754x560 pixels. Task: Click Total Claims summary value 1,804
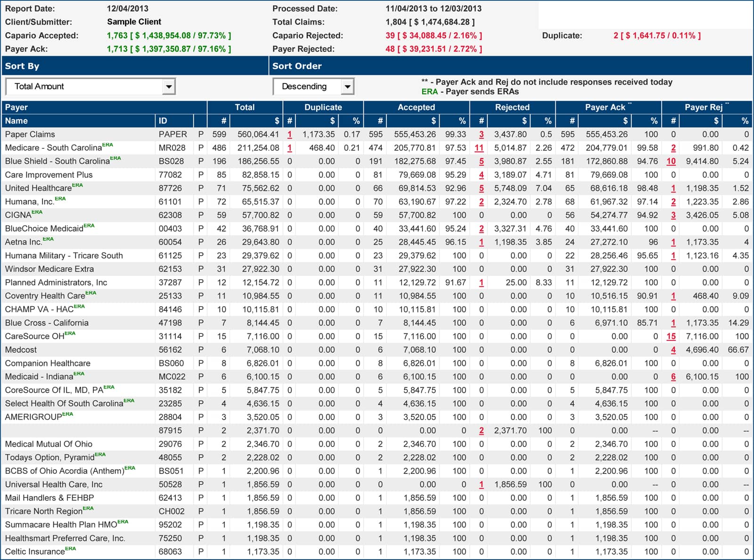430,22
